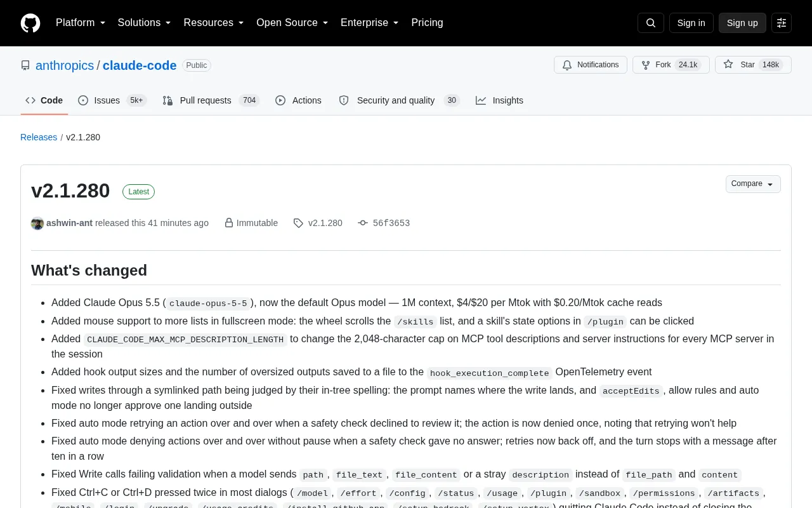Open the Issues tab
Image resolution: width=812 pixels, height=508 pixels.
112,100
